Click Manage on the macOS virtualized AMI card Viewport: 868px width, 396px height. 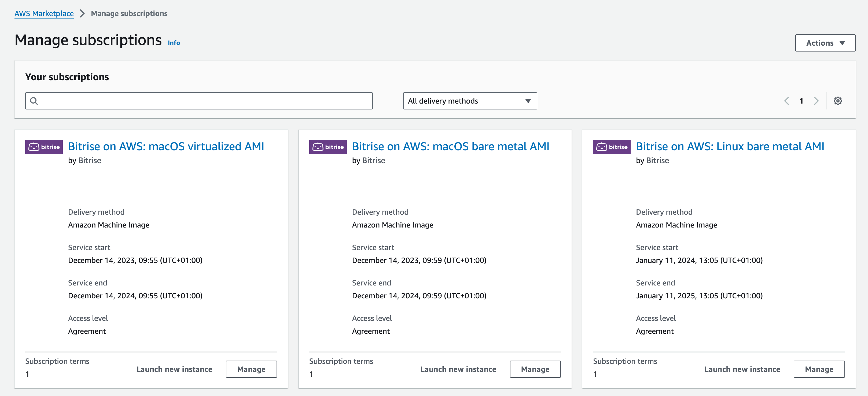[x=251, y=369]
